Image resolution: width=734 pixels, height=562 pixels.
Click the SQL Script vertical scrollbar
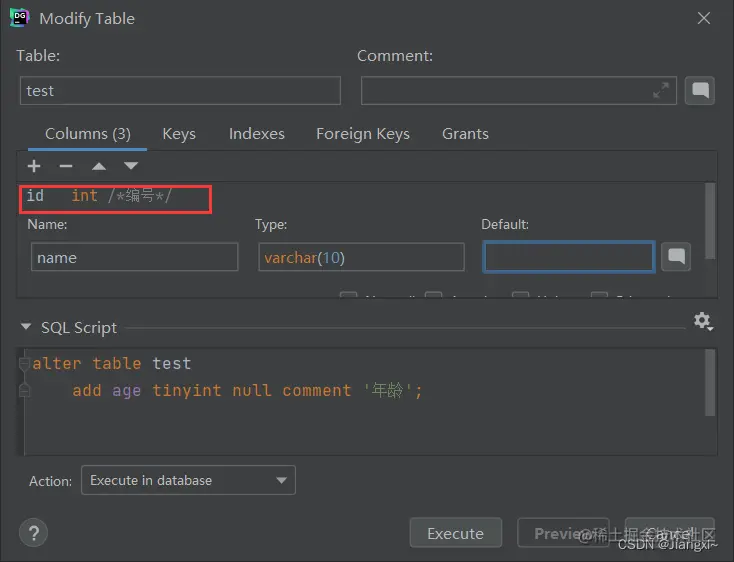click(x=710, y=382)
